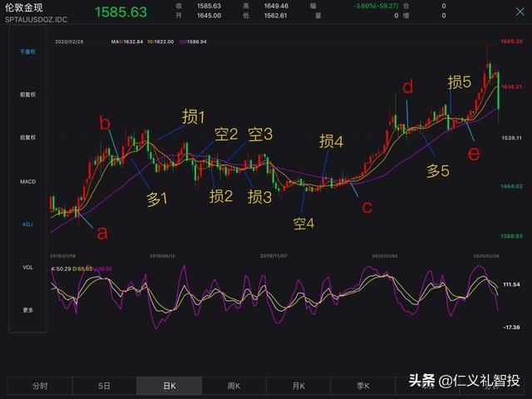The width and height of the screenshot is (532, 399).
Task: Click the time axis date 2019/11/07
Action: pyautogui.click(x=273, y=256)
